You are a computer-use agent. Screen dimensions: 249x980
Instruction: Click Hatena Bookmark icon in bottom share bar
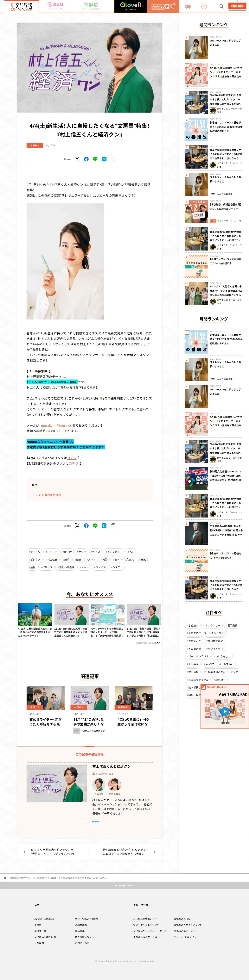[x=104, y=525]
